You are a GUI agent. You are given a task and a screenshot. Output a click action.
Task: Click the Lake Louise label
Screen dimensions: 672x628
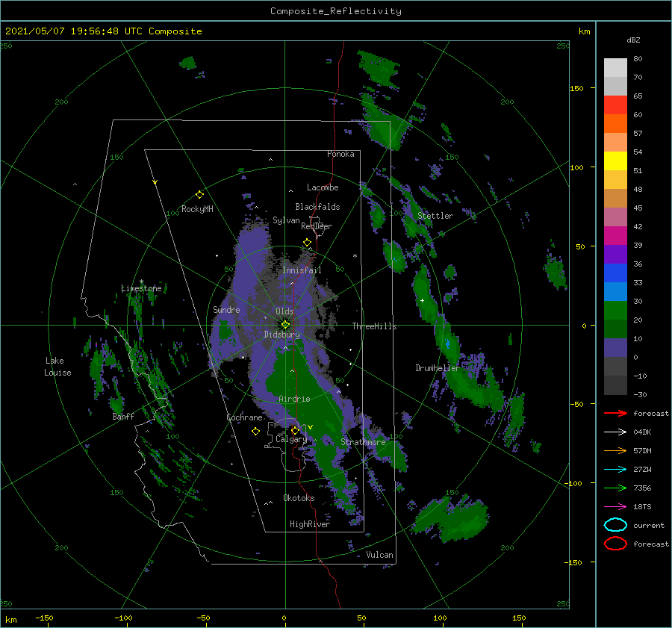(x=57, y=367)
